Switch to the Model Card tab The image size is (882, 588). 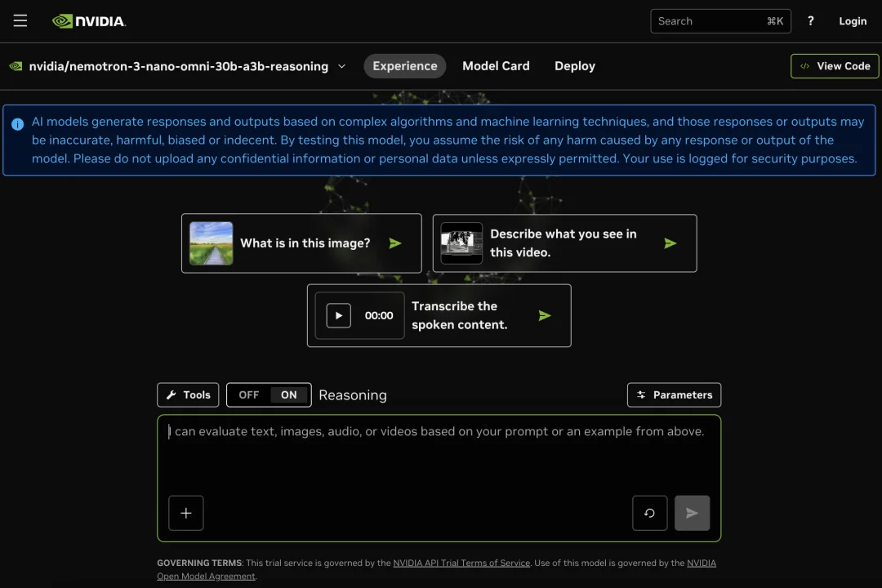pyautogui.click(x=496, y=66)
